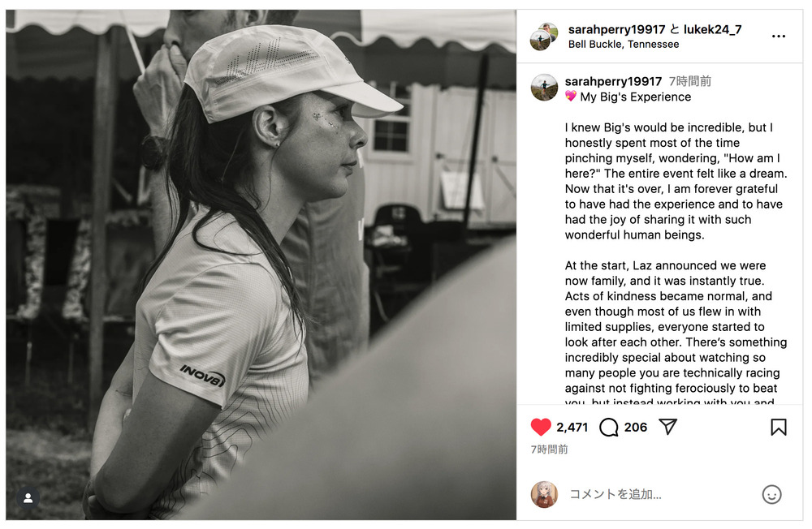Click the black and white photo
The width and height of the screenshot is (812, 529).
coord(261,264)
